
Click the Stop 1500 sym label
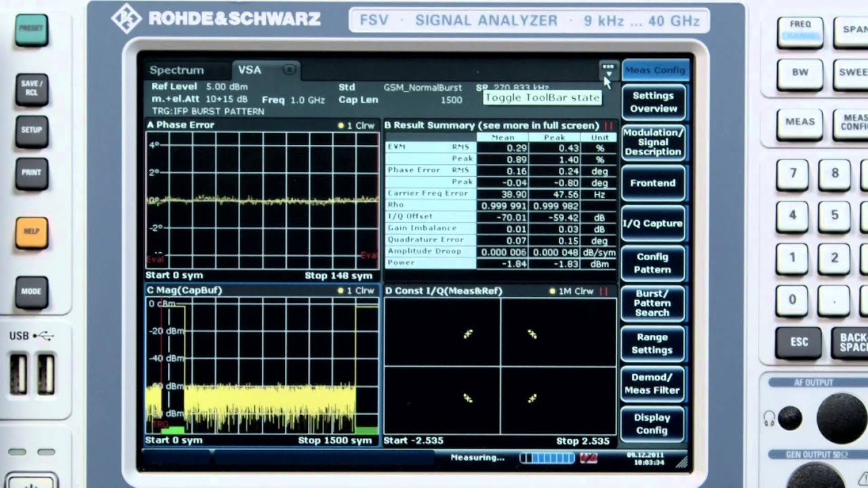tap(335, 441)
